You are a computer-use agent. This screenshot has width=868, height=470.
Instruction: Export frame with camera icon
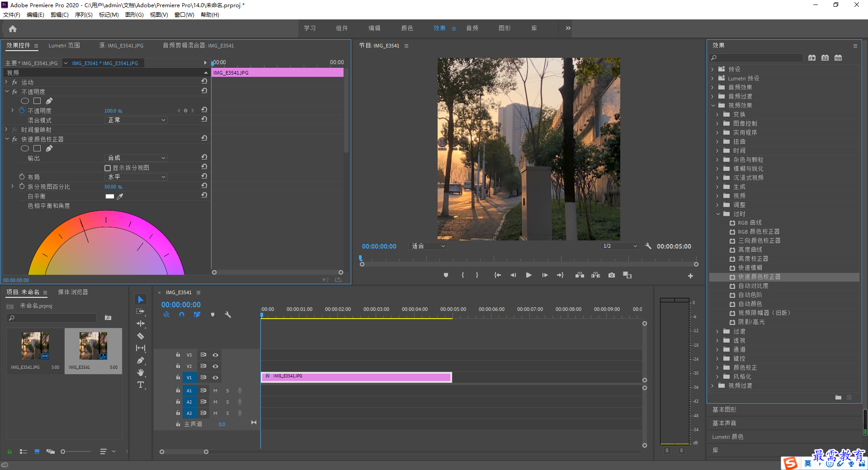612,275
